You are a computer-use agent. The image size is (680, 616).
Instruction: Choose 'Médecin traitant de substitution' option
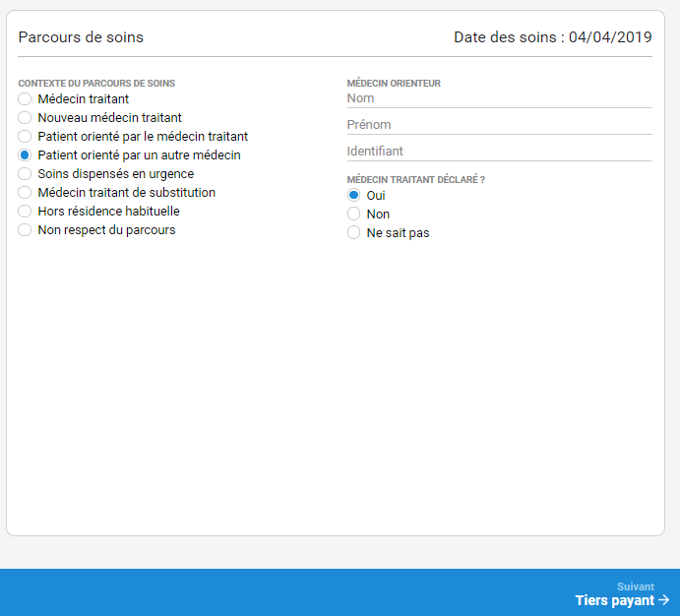(x=26, y=193)
